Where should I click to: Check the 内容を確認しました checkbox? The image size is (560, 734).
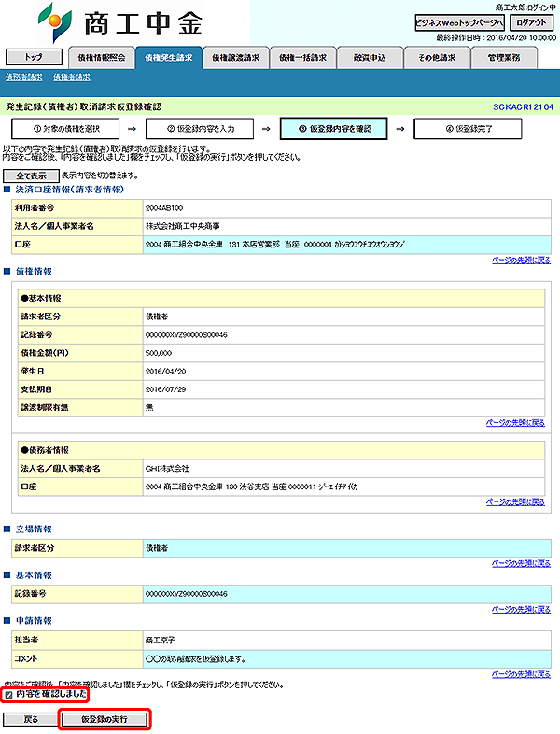pos(9,695)
